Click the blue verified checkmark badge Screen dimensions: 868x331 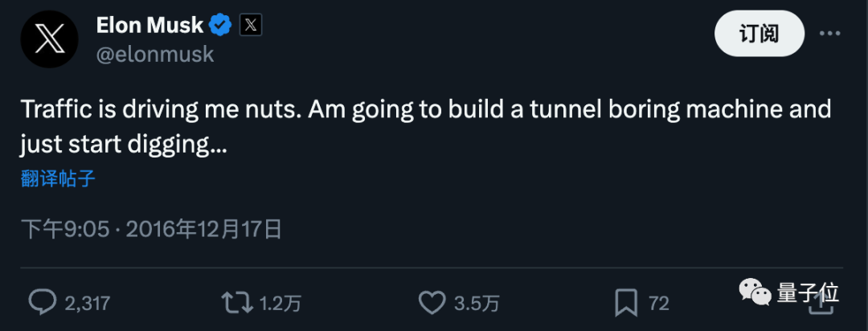pos(220,26)
